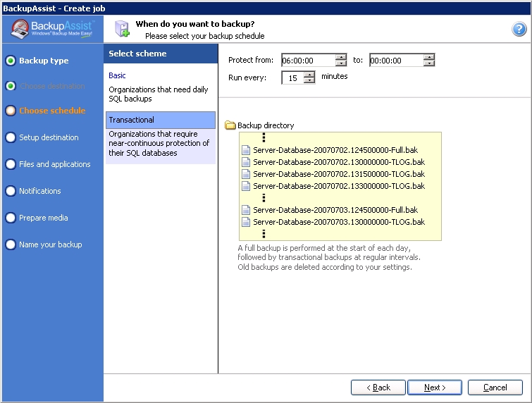Go to Setup destination step label
Viewport: 532px width, 403px height.
point(49,137)
